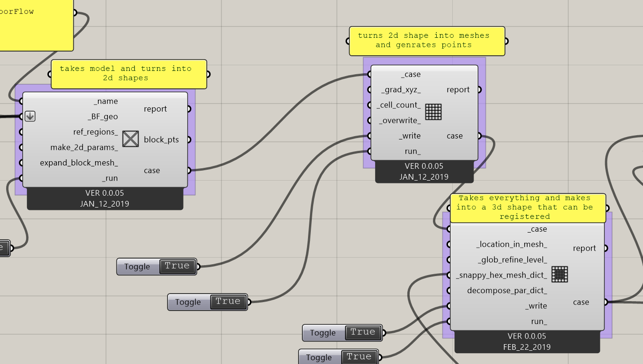Click the _snappy_hex_mesh_dict_ input label
The height and width of the screenshot is (364, 643).
502,275
